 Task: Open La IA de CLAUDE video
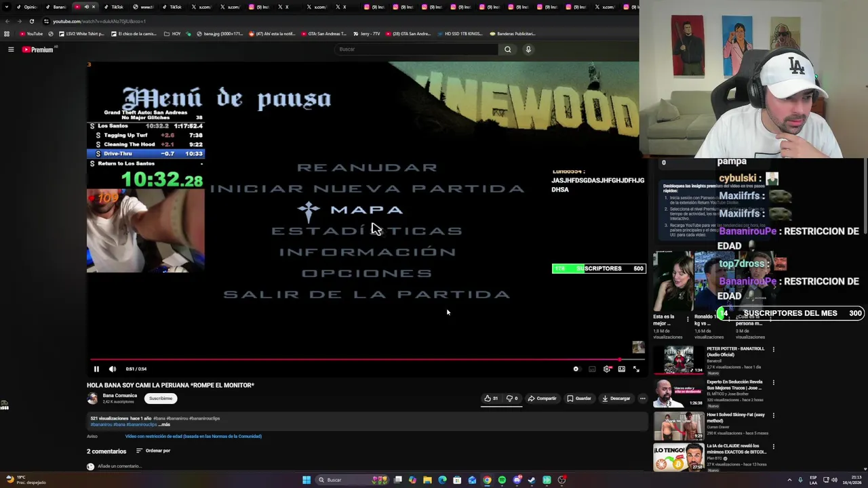point(678,457)
